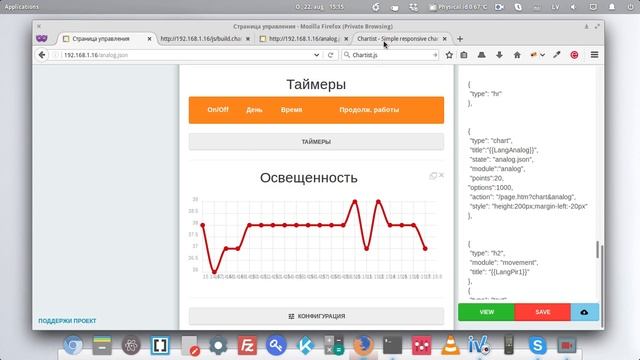Click the red circular extension icon

[574, 55]
